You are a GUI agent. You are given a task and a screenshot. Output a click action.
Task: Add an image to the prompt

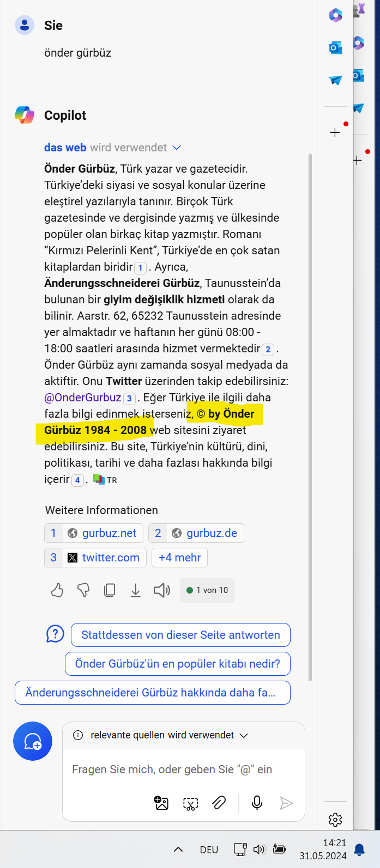(x=161, y=803)
